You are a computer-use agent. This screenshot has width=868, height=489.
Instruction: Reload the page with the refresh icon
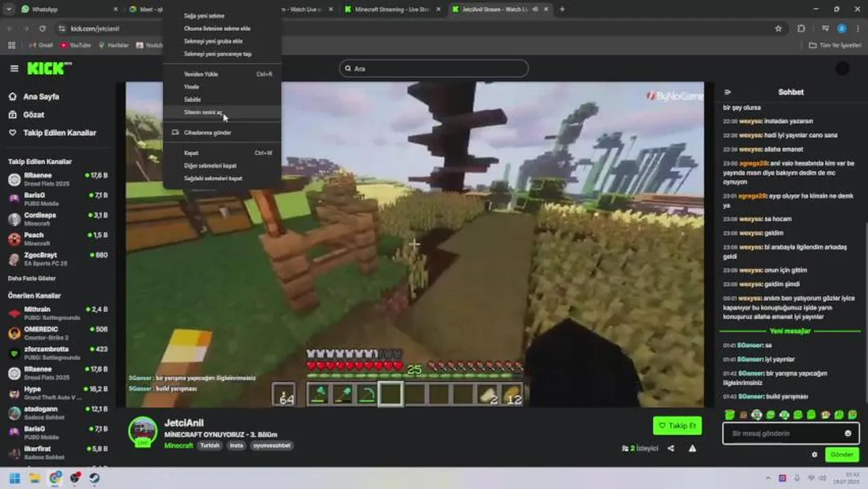(x=42, y=29)
